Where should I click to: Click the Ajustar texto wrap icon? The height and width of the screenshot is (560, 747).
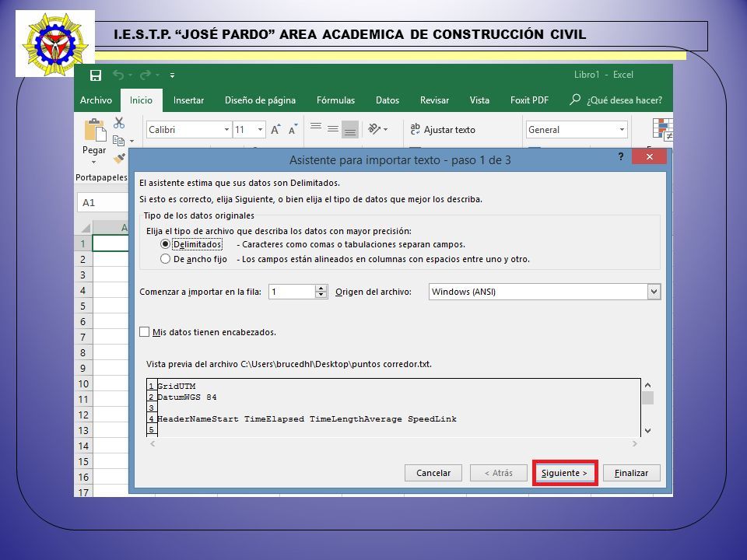coord(416,129)
